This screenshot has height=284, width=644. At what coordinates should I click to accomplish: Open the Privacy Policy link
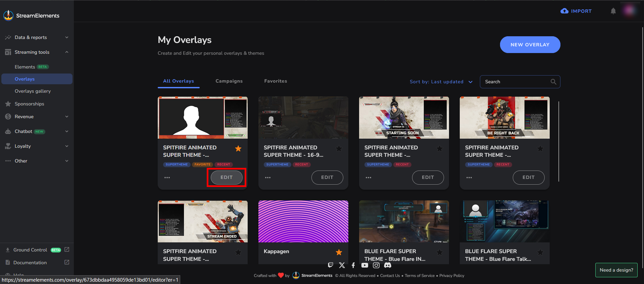pyautogui.click(x=452, y=276)
